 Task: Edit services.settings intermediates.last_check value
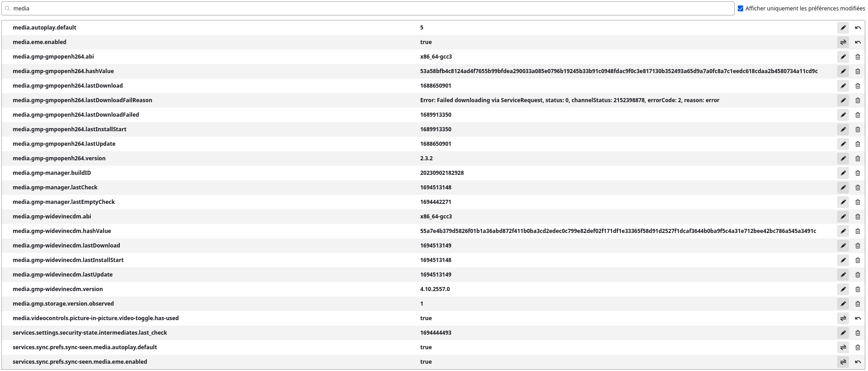(x=843, y=333)
